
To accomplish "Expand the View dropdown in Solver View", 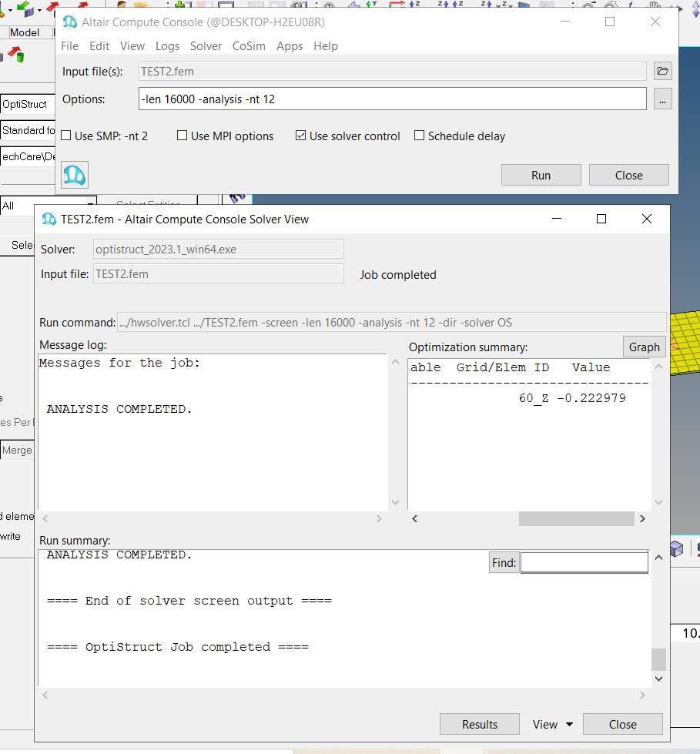I will click(x=552, y=724).
